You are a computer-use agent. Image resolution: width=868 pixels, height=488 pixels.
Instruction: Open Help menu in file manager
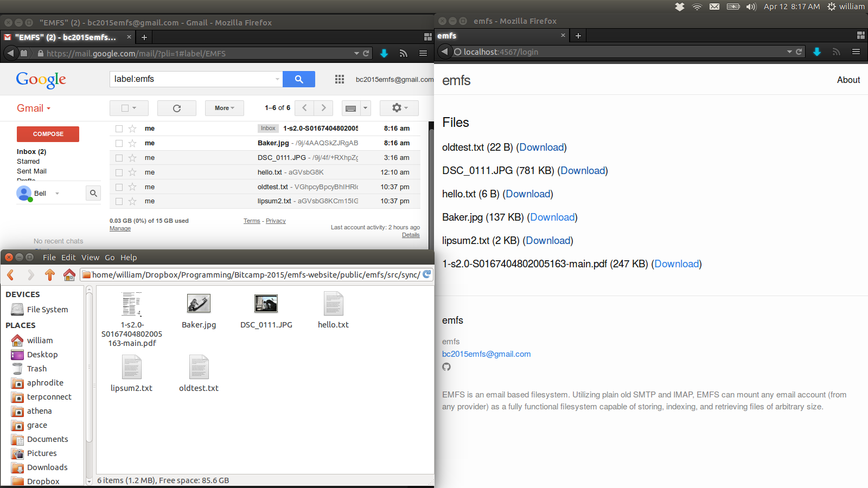coord(129,258)
